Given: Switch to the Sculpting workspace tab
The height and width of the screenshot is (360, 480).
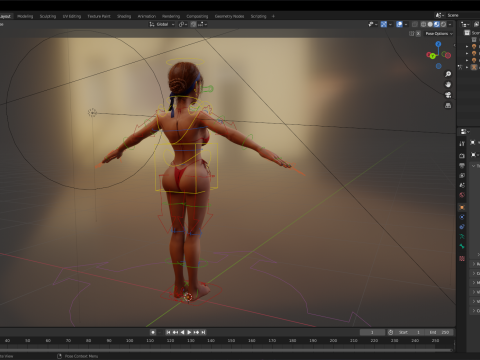Looking at the screenshot, I should (48, 16).
